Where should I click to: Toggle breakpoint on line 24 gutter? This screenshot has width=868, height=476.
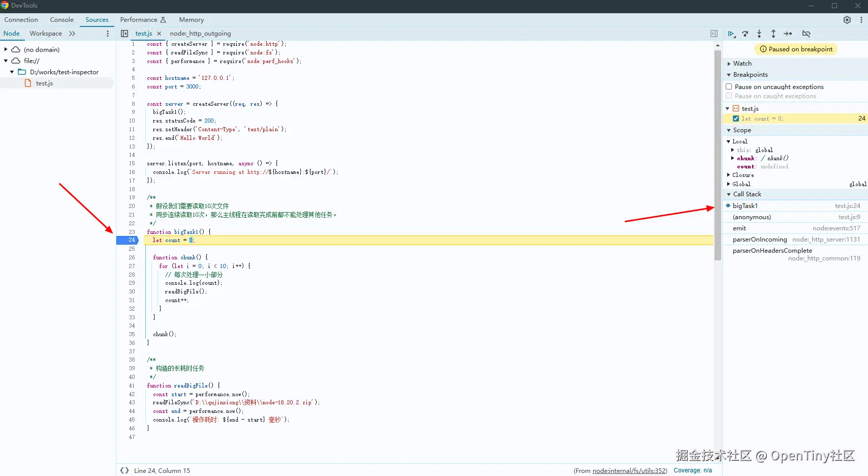(x=128, y=240)
